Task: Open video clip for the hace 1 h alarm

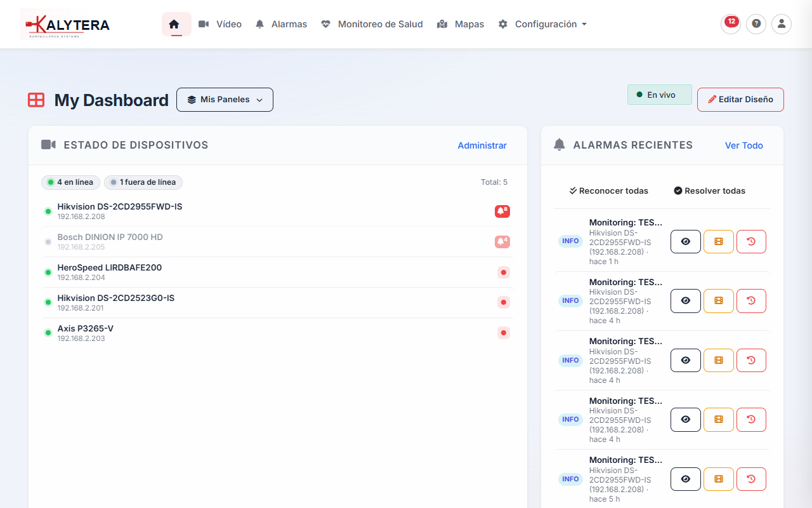Action: [719, 241]
